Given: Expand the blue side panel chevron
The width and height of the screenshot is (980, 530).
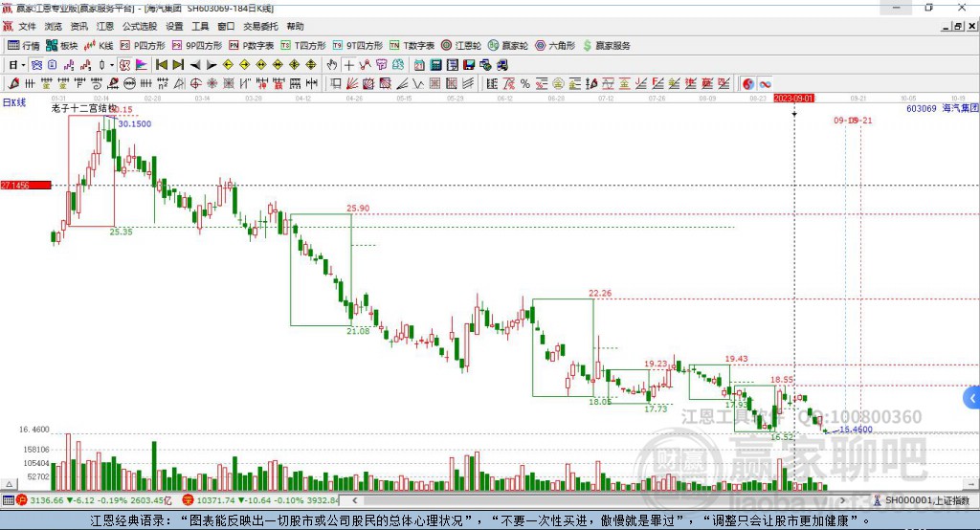Looking at the screenshot, I should 972,398.
